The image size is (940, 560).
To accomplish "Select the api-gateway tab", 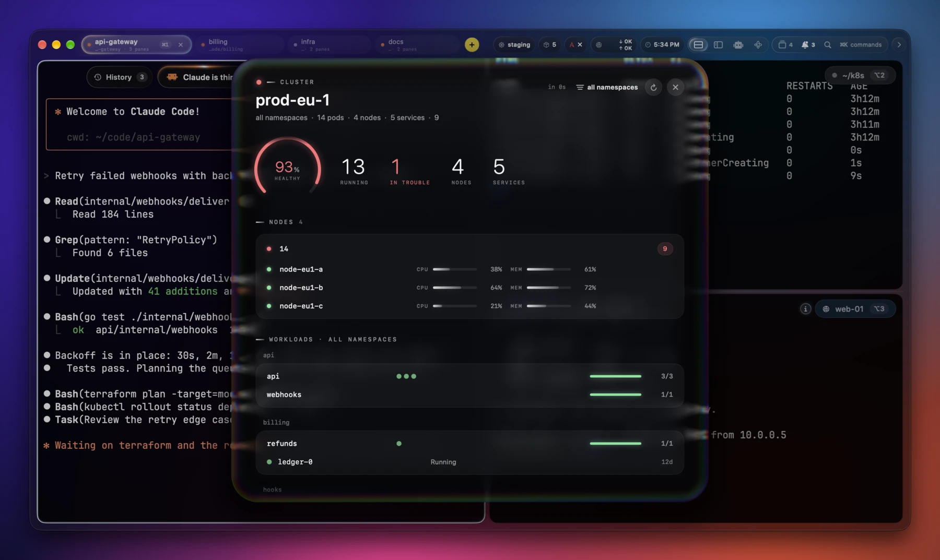I will (137, 45).
